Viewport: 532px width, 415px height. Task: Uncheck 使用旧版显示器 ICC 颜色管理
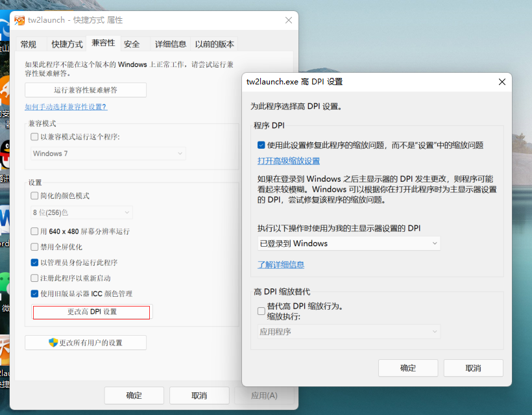(34, 294)
